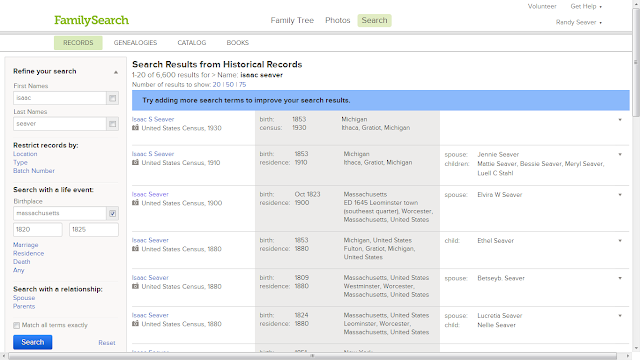Open Photos in top navigation
This screenshot has height=360, width=640.
tap(338, 20)
